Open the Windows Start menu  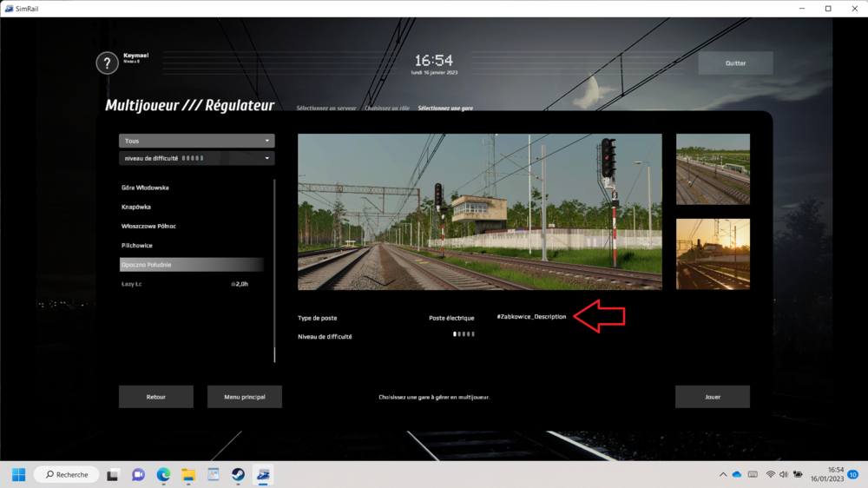point(18,474)
